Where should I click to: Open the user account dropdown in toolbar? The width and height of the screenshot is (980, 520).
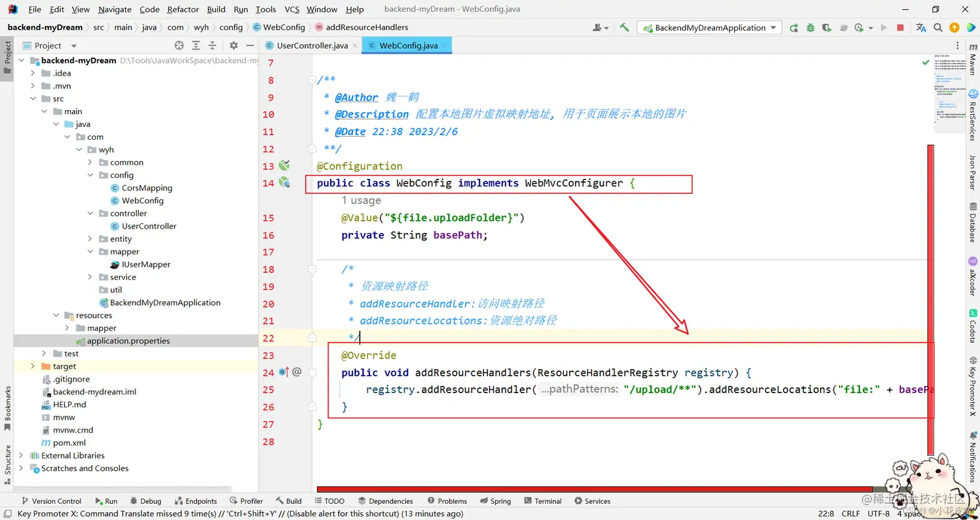click(601, 27)
